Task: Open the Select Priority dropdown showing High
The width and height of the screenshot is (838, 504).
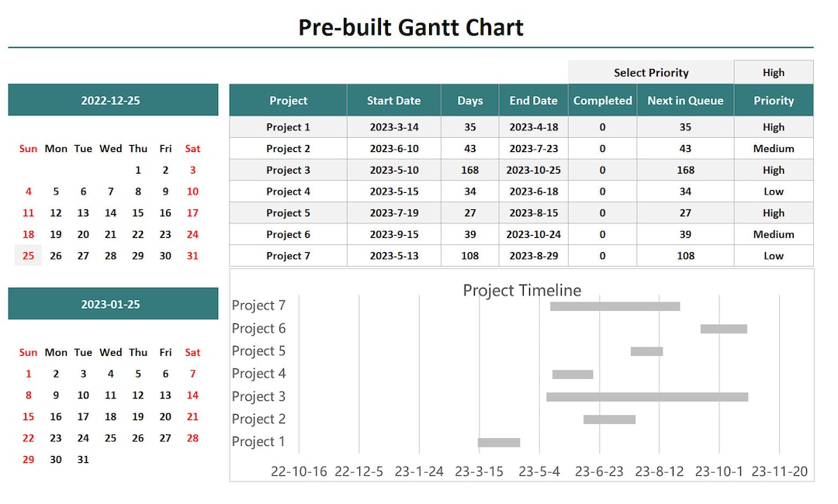Action: (x=773, y=72)
